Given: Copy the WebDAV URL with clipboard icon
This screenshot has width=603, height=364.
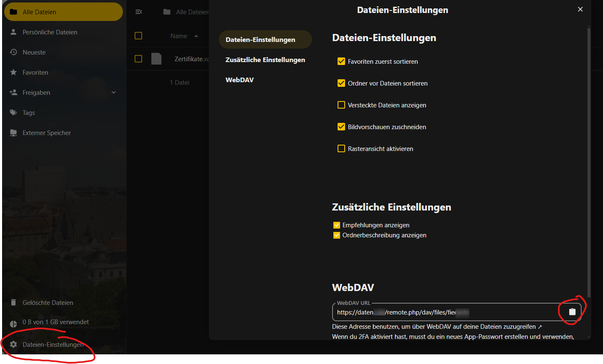Looking at the screenshot, I should pos(572,312).
